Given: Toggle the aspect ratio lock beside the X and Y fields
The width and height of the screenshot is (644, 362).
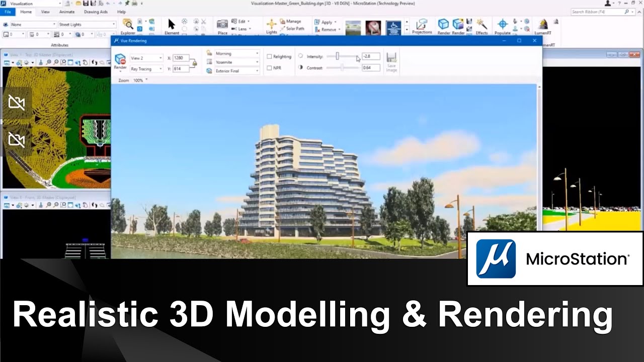Looking at the screenshot, I should tap(194, 63).
